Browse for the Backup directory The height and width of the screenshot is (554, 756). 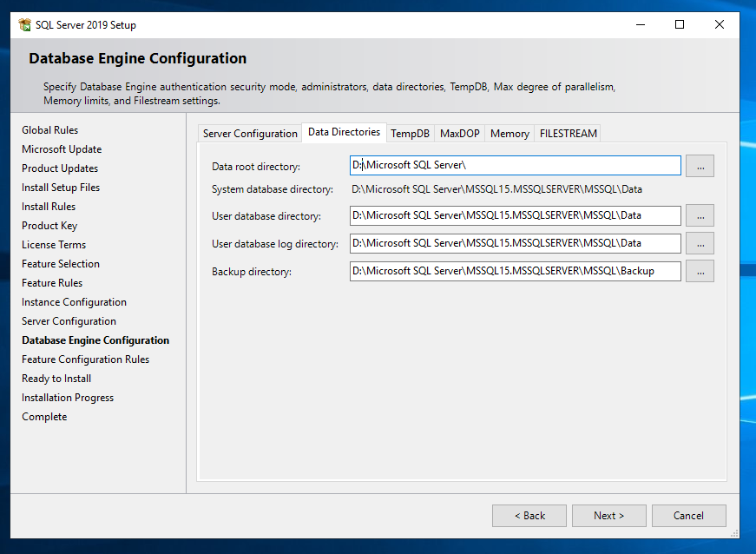[x=700, y=272]
